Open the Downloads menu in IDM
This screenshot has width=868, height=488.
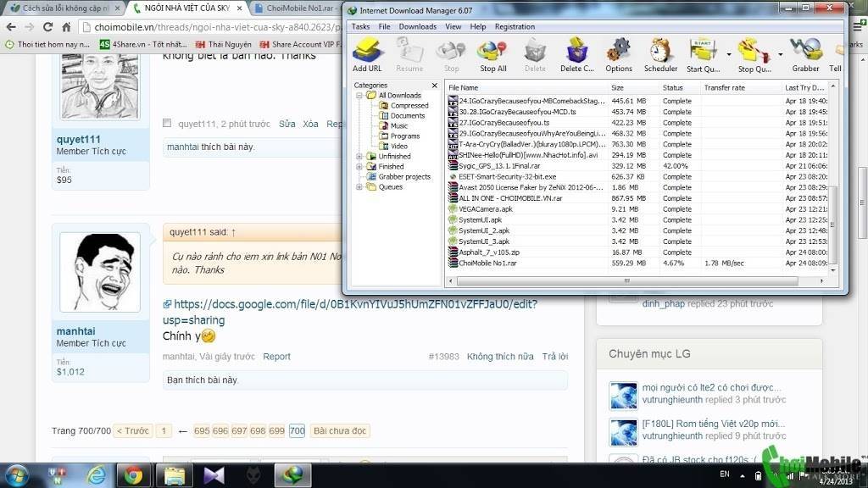(417, 27)
